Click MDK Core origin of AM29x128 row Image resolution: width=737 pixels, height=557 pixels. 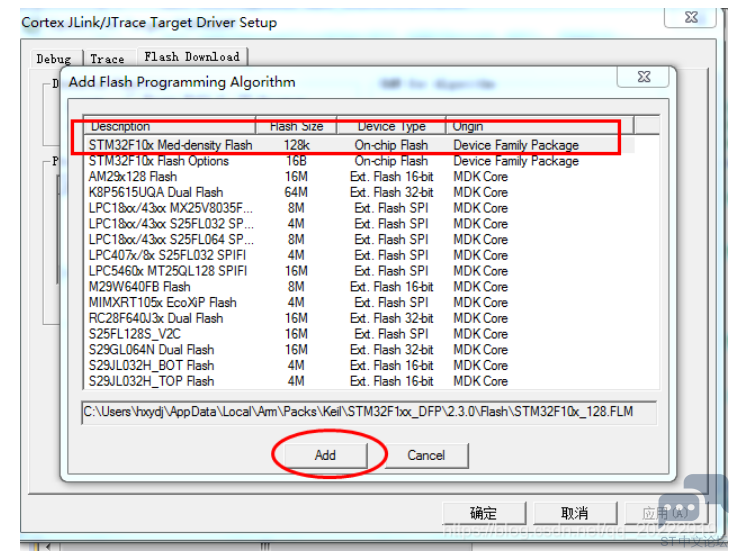tap(480, 177)
